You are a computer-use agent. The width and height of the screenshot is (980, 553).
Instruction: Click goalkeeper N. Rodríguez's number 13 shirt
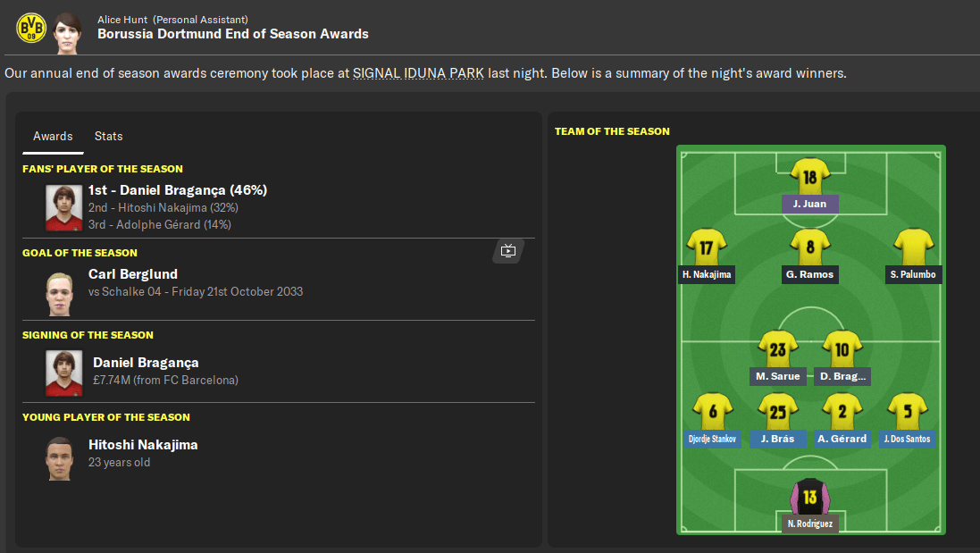(809, 496)
